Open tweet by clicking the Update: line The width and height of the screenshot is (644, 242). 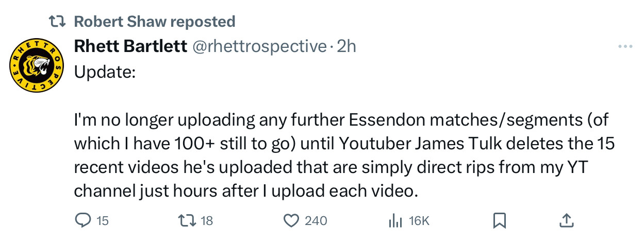105,72
